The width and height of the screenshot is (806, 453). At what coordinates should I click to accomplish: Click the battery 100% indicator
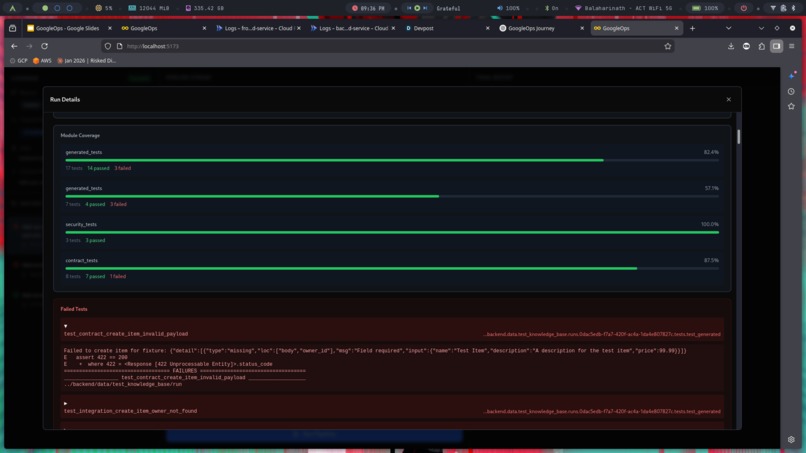pos(705,8)
